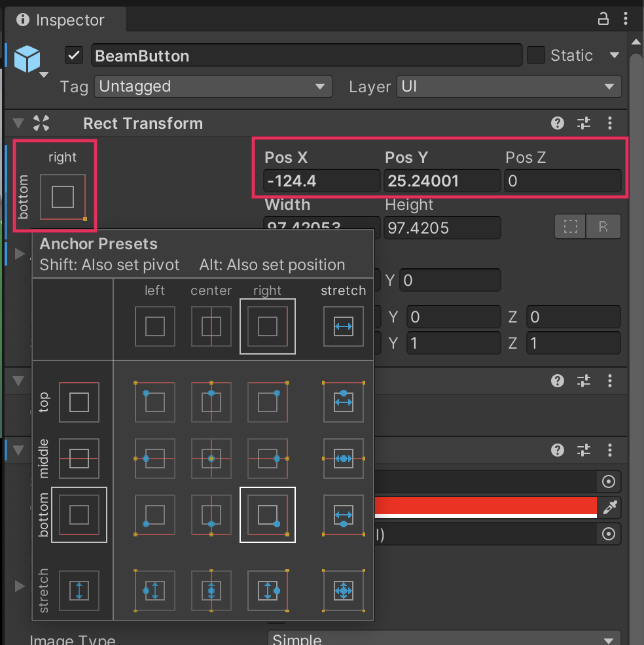Click the Rect Transform preset sliders icon
Screen dimensions: 644x645
pyautogui.click(x=584, y=123)
